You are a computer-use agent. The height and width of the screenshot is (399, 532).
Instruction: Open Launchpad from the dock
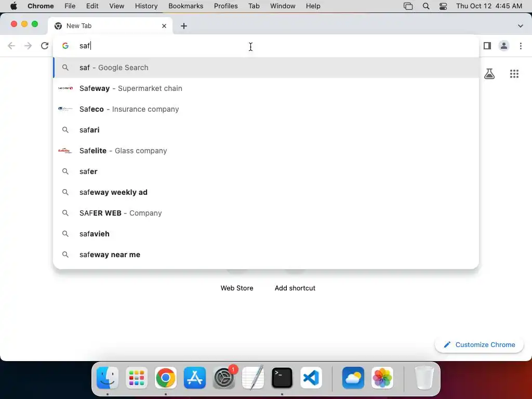pos(137,378)
